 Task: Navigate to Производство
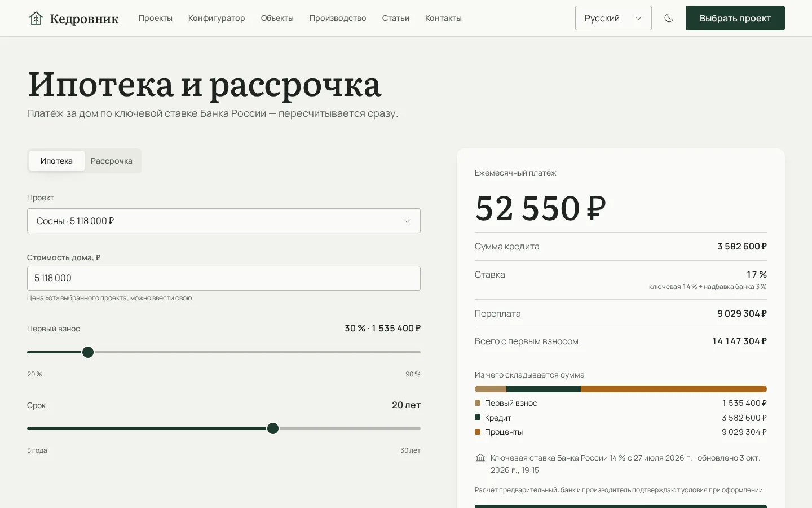point(338,18)
